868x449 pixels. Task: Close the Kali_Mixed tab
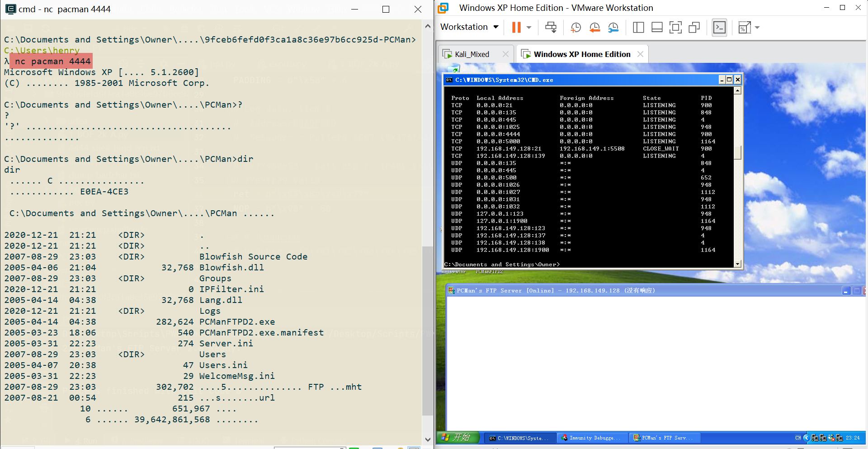505,54
